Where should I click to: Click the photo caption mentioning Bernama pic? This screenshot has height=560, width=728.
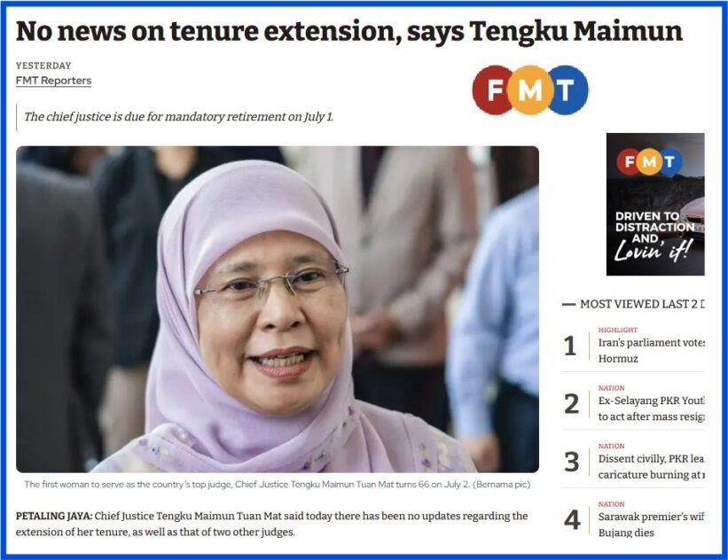coord(278,485)
